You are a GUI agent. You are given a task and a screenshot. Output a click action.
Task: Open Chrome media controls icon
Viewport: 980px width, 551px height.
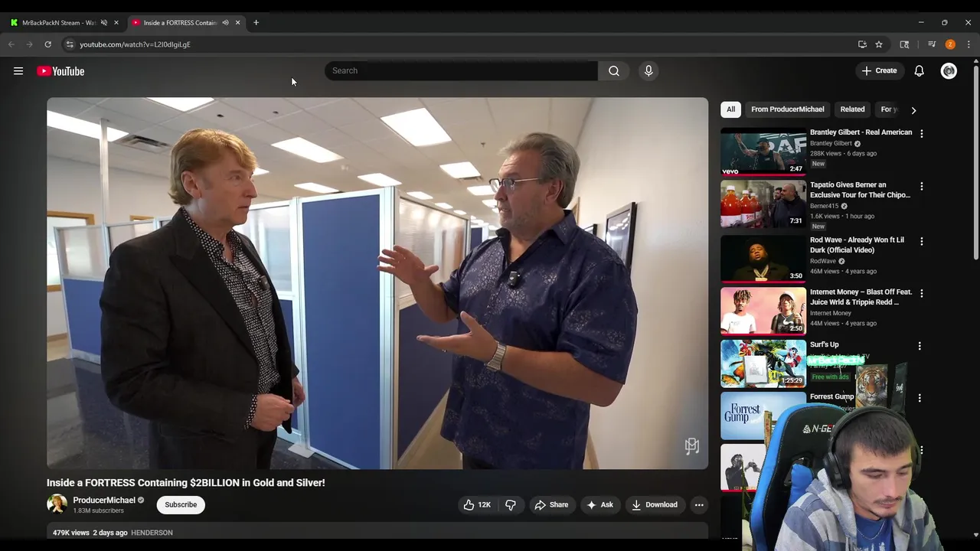pyautogui.click(x=932, y=44)
